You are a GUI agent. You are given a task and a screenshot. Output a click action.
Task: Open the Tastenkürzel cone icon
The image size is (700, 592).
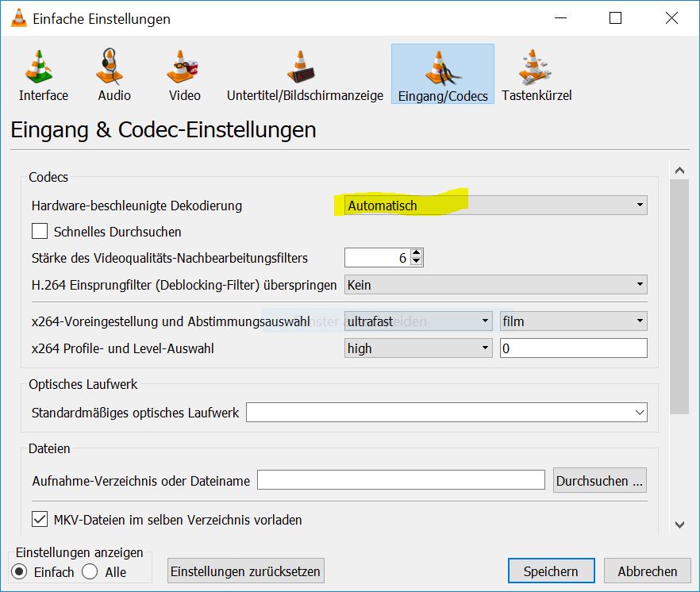tap(534, 67)
